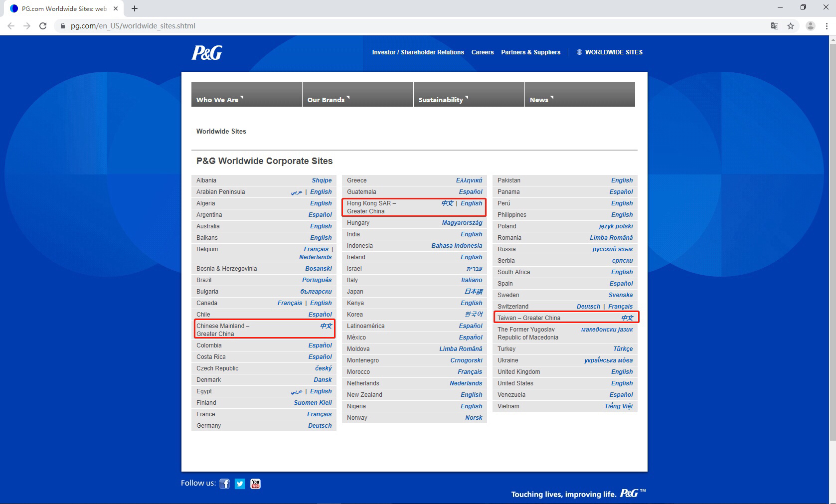Screen dimensions: 836x504
Task: Open Belgium's Nederlands link
Action: 315,257
